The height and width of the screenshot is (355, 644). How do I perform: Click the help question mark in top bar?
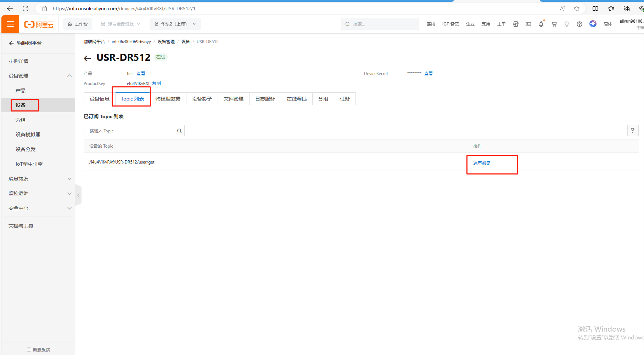click(579, 24)
